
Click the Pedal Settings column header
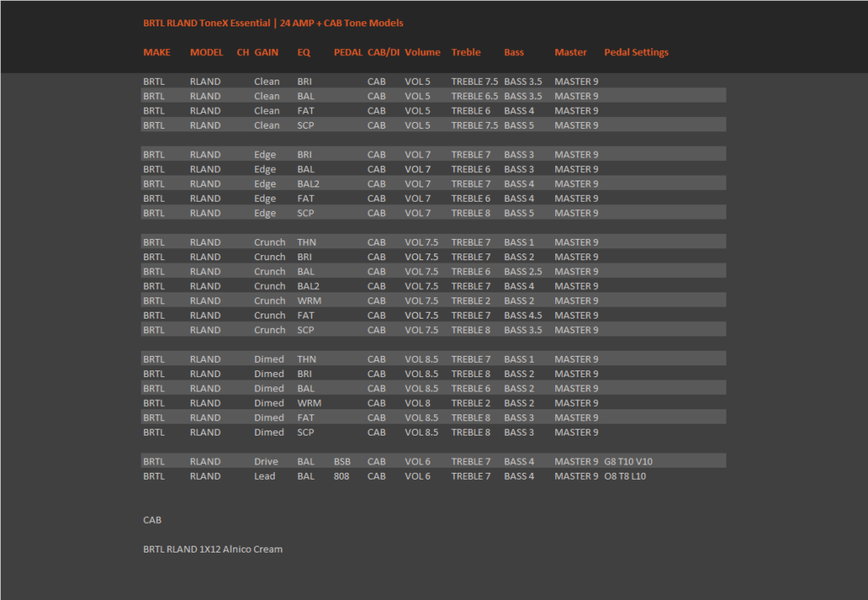tap(636, 52)
